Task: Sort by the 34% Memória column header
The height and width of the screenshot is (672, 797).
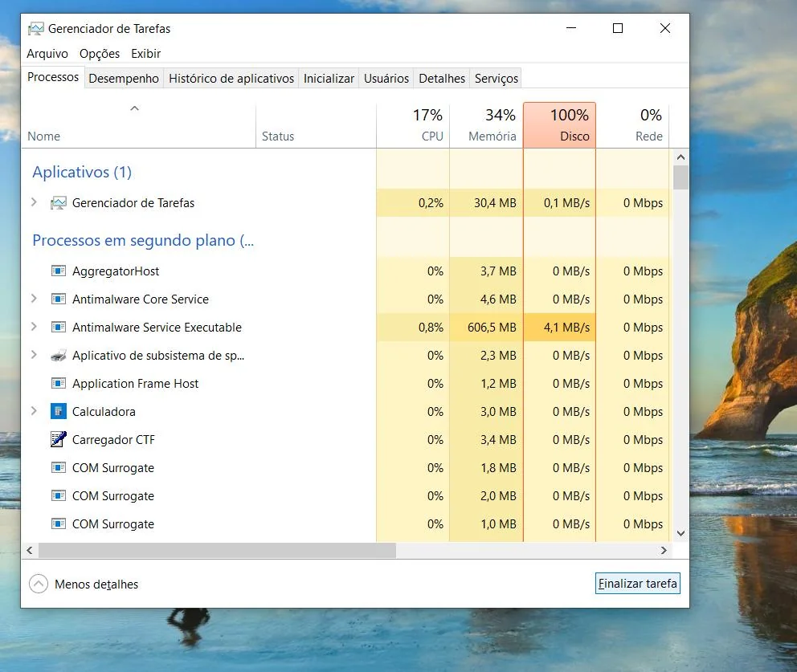Action: pyautogui.click(x=486, y=126)
